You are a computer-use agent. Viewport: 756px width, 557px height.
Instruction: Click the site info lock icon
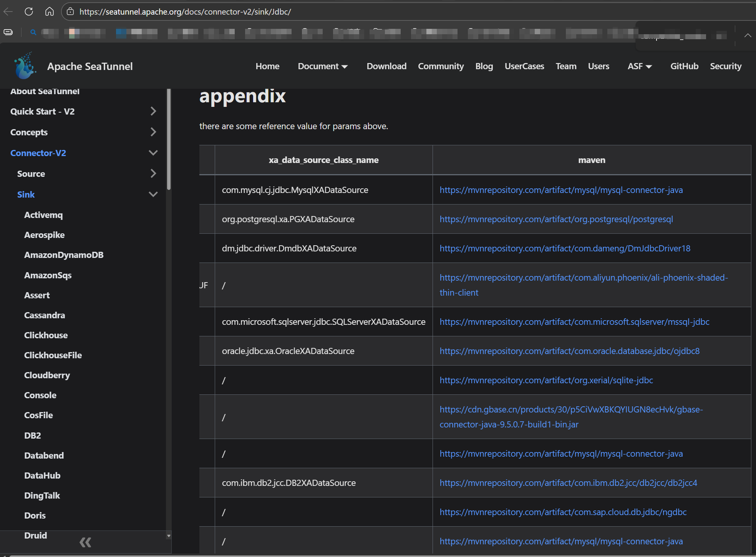click(70, 12)
